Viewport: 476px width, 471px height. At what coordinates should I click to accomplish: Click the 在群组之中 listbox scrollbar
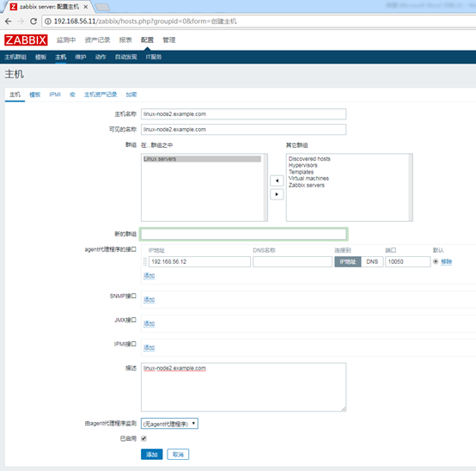[x=265, y=187]
